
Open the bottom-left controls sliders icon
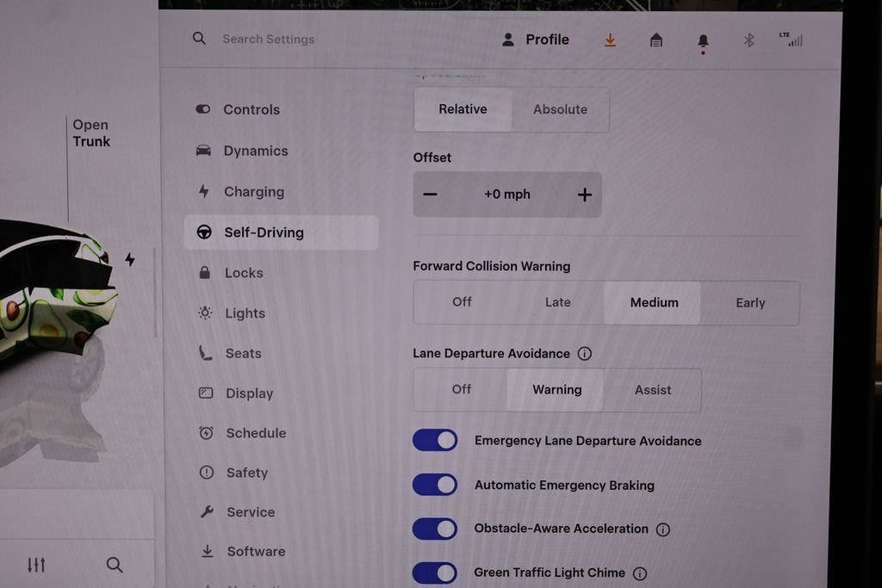[36, 565]
